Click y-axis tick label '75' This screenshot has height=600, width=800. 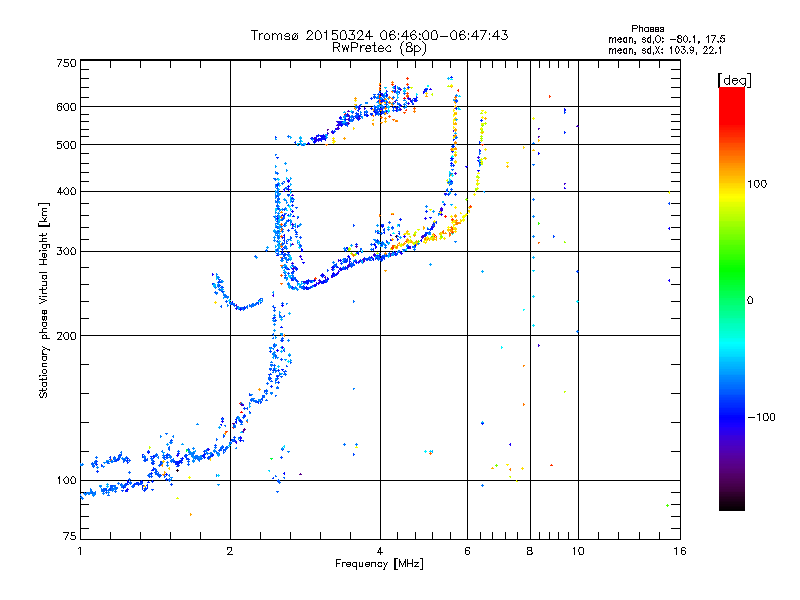70,536
